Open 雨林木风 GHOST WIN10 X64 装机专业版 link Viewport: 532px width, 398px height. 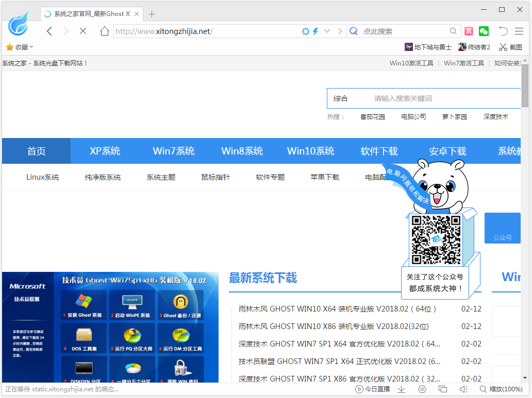pos(337,309)
